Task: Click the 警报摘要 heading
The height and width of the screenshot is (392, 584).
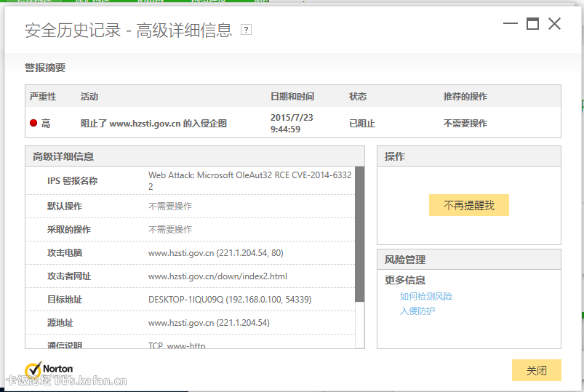Action: click(x=45, y=68)
